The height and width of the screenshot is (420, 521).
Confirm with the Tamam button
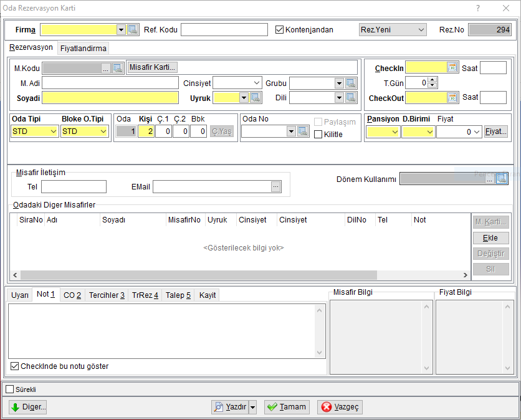pos(287,407)
